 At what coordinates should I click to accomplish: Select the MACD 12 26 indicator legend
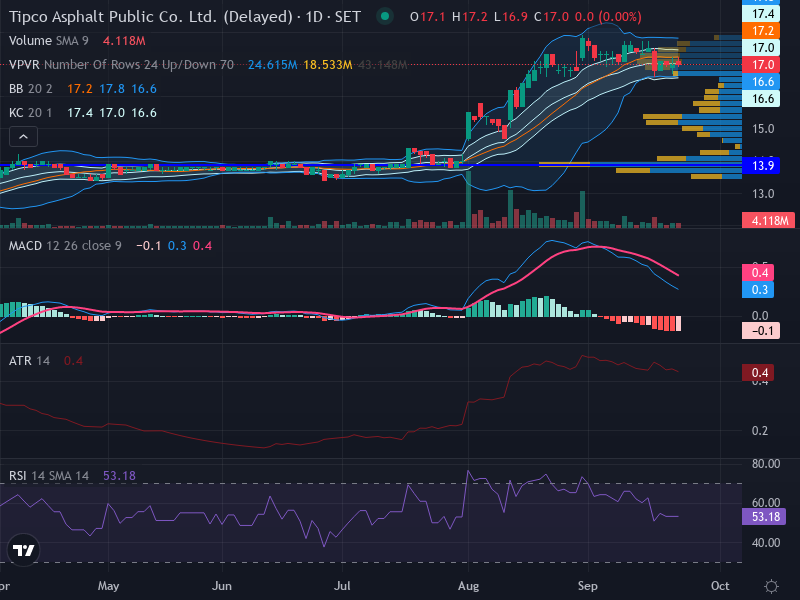[65, 246]
